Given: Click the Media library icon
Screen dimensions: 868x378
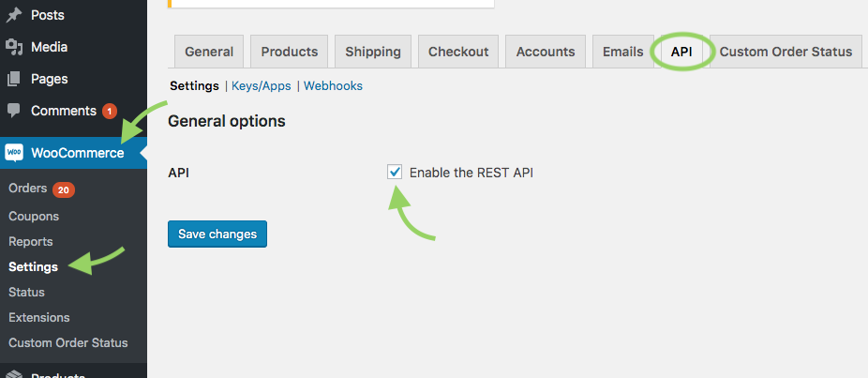Looking at the screenshot, I should pos(13,47).
